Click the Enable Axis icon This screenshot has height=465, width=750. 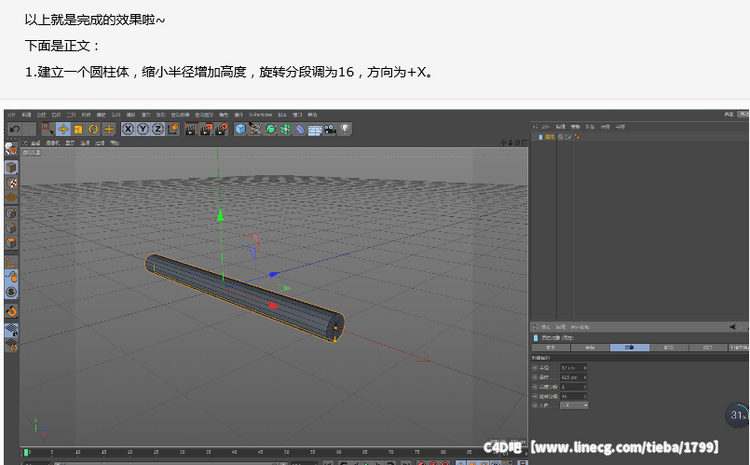(11, 262)
